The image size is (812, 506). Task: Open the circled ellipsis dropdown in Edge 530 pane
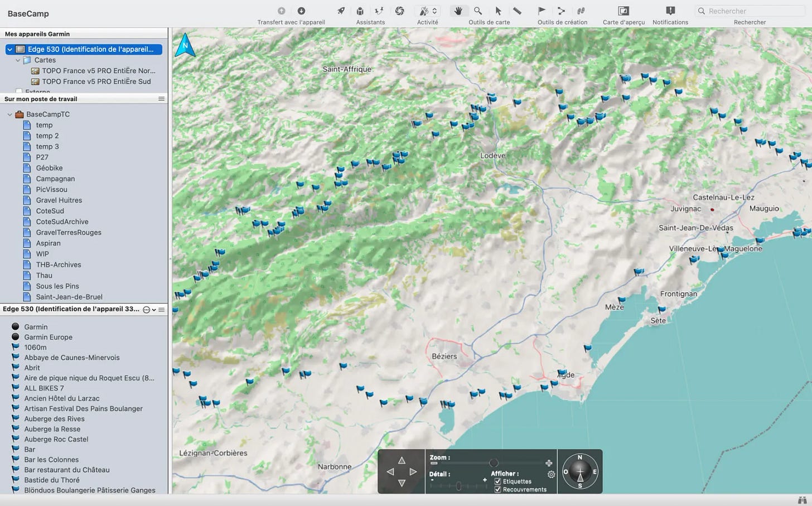pos(149,310)
